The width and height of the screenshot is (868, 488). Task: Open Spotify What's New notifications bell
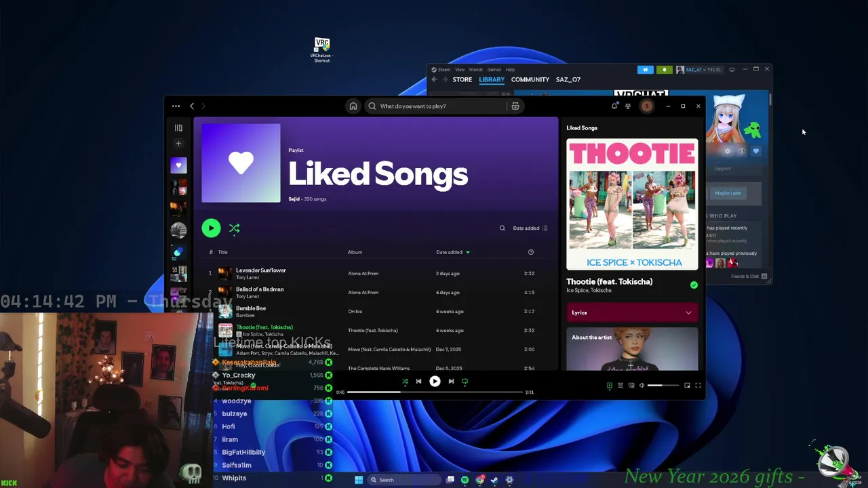pos(614,106)
